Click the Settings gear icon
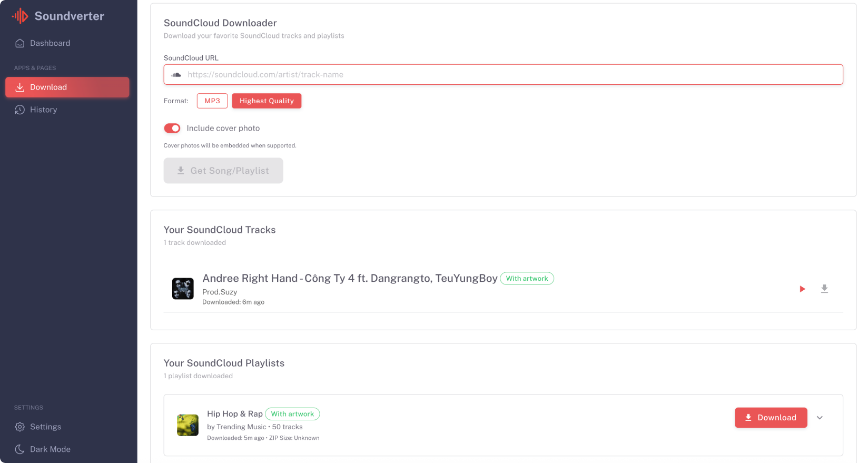The width and height of the screenshot is (868, 463). coord(19,427)
